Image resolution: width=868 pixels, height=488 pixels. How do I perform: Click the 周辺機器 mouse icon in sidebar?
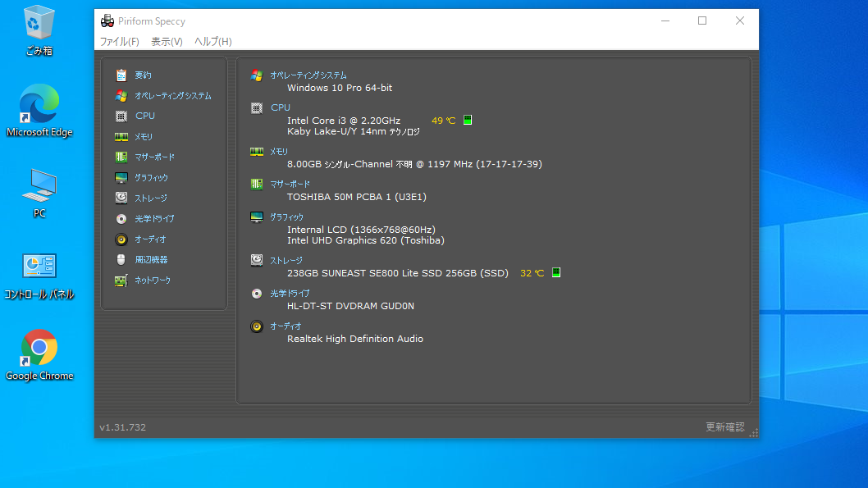(121, 259)
